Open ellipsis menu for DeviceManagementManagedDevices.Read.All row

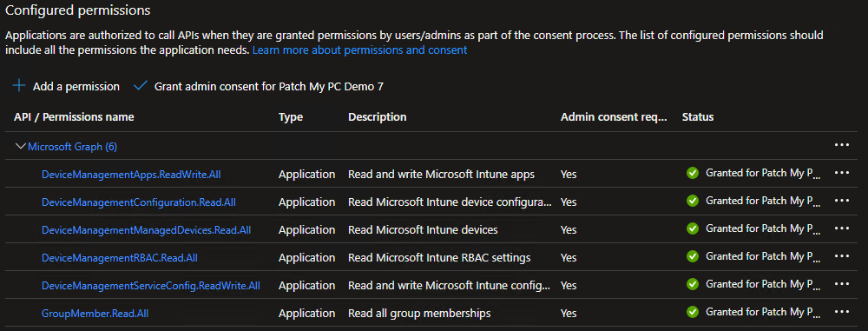pos(841,228)
